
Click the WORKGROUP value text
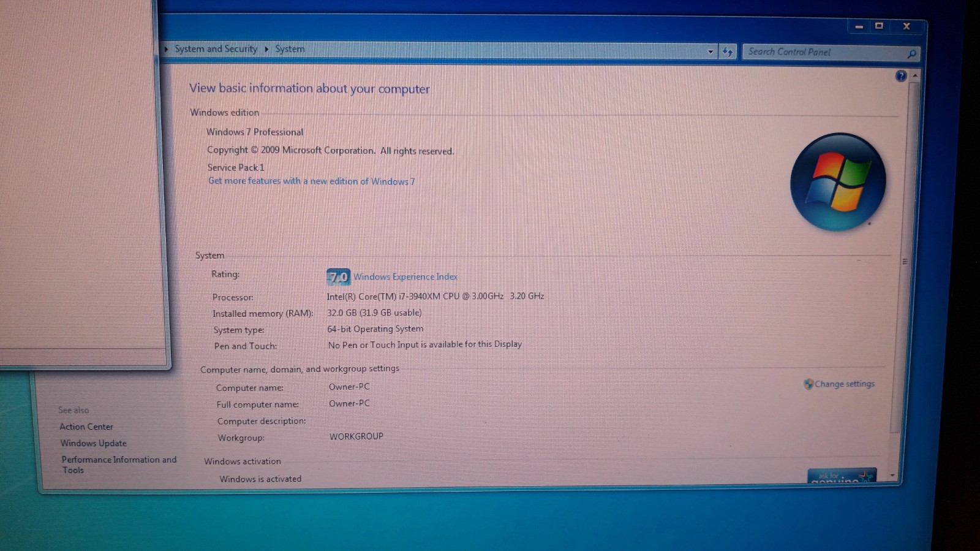[x=356, y=436]
